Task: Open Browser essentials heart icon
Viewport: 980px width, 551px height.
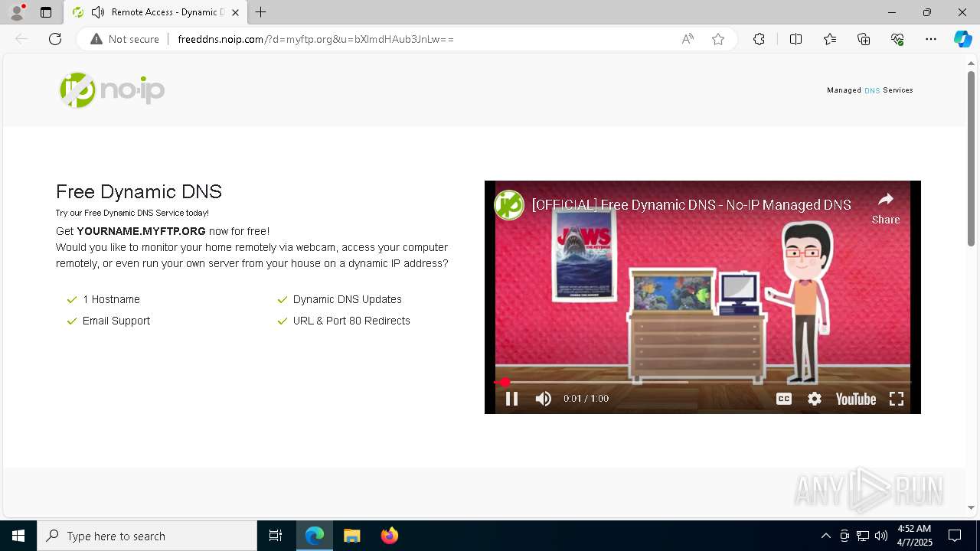Action: [x=897, y=39]
